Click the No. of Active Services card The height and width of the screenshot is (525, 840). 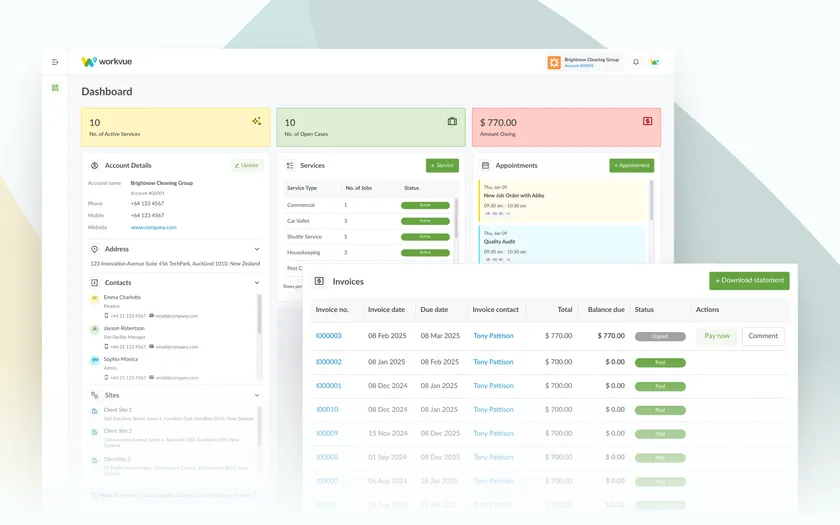point(176,127)
